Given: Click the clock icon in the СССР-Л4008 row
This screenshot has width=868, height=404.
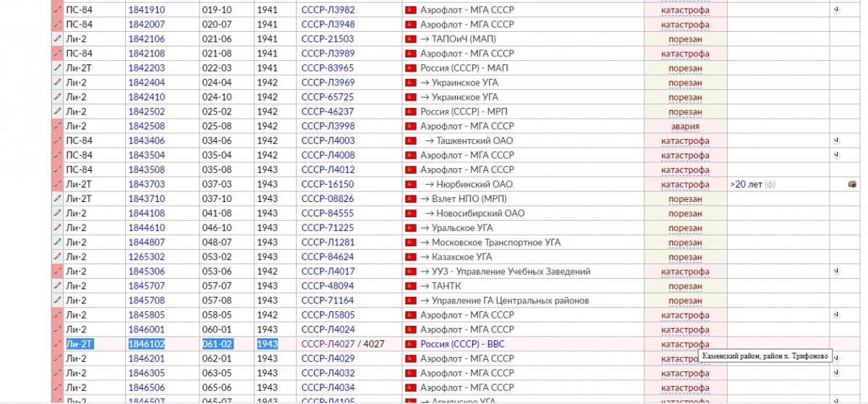Looking at the screenshot, I should tap(836, 155).
